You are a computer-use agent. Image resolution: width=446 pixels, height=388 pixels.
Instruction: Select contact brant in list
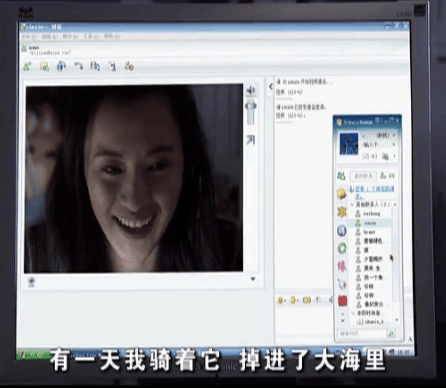tap(369, 232)
